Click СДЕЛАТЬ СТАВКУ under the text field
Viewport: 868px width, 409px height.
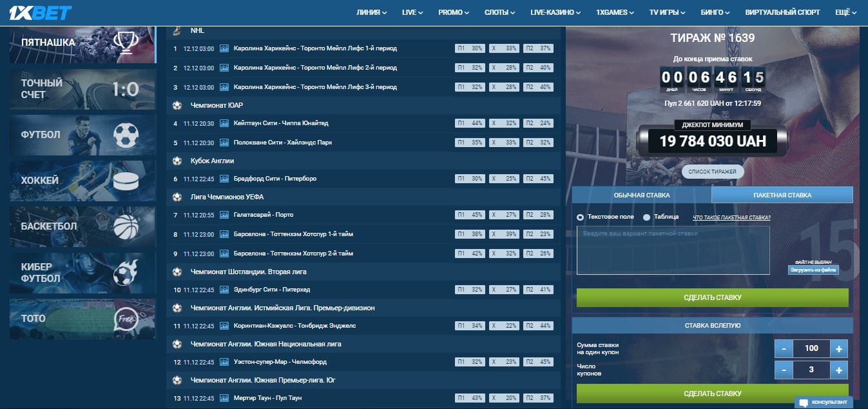point(712,297)
